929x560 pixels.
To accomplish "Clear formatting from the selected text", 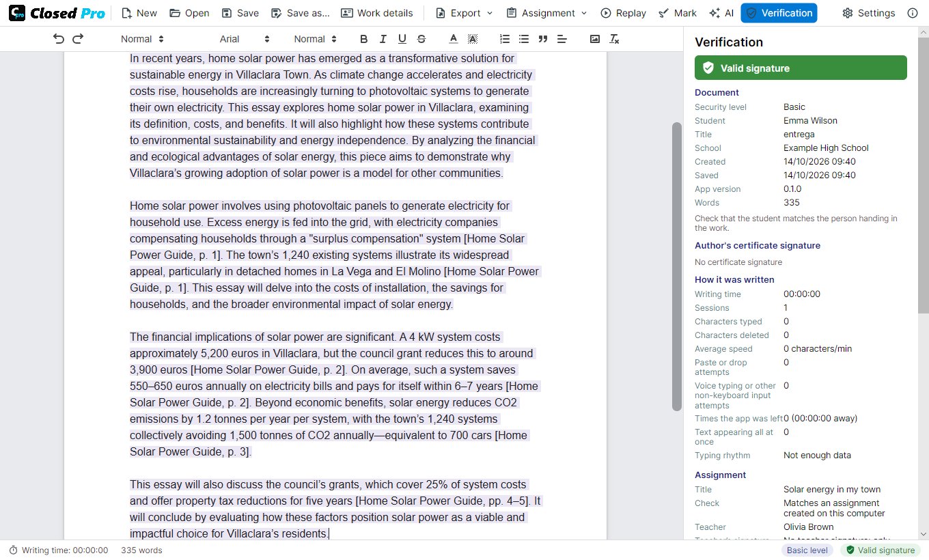I will pos(614,39).
